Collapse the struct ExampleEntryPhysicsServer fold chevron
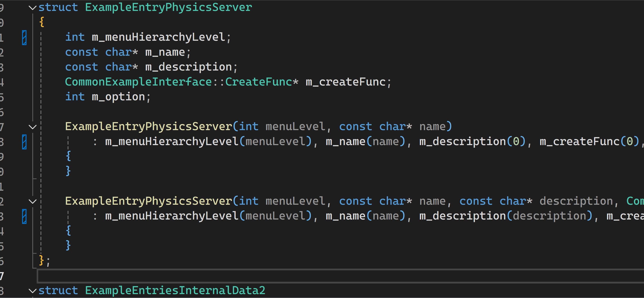Screen dimensions: 644x298 click(33, 8)
